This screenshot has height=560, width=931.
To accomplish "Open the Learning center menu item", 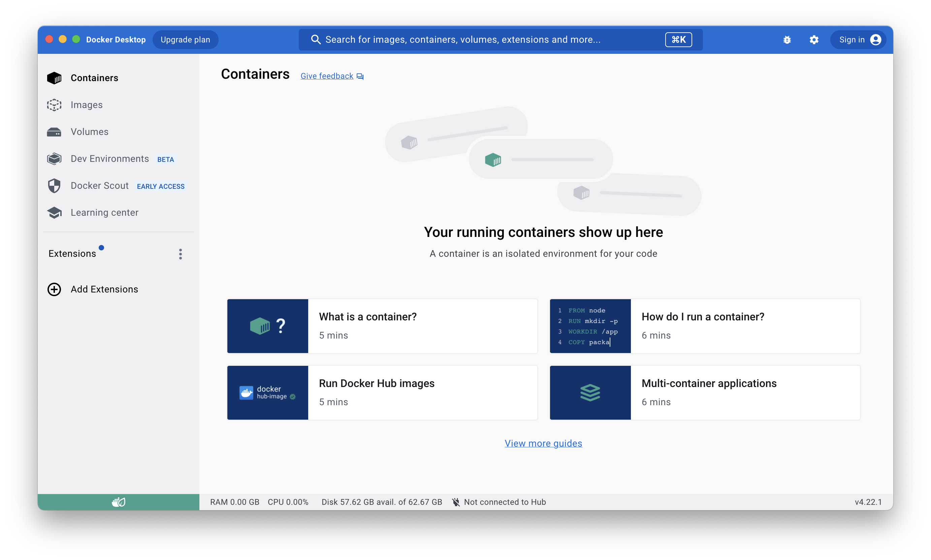I will tap(104, 212).
